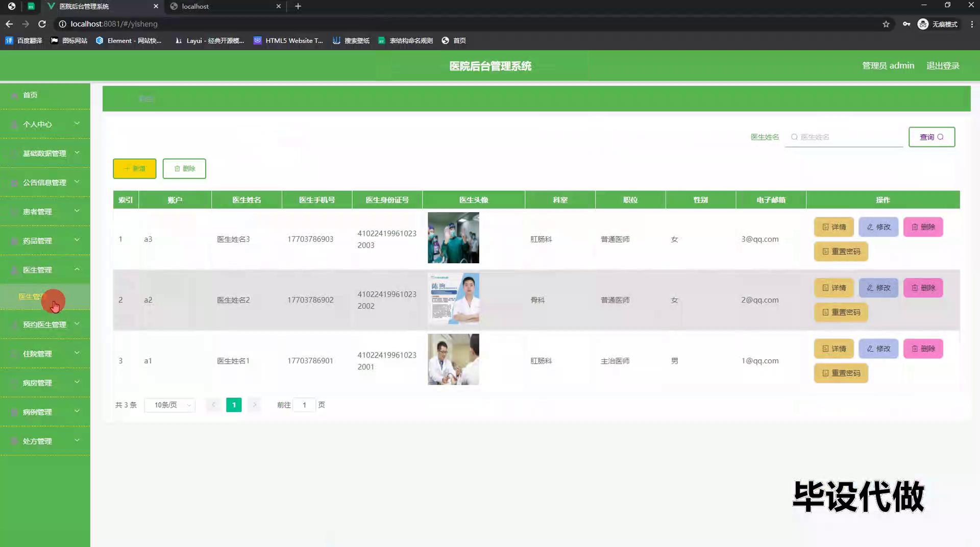
Task: Open a new browser tab with plus icon
Action: click(298, 6)
